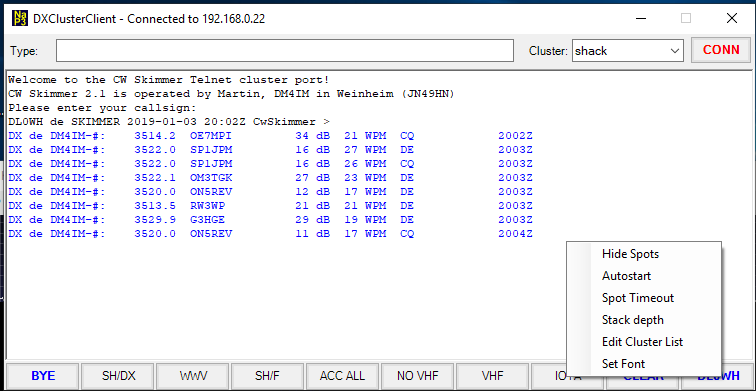This screenshot has height=391, width=756.
Task: Click the SP1JPM 26 WPM CQ spot line
Action: pos(270,164)
